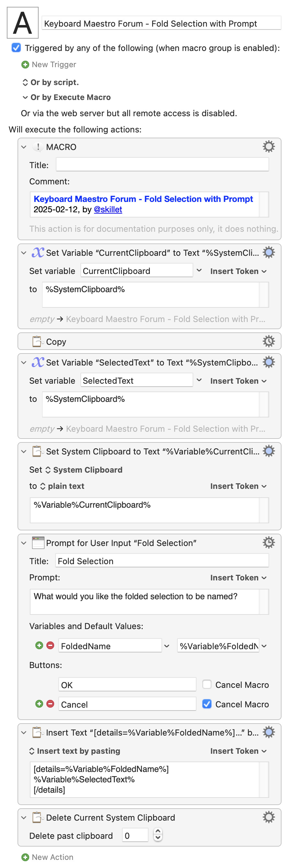
Task: Open the @skillet profile link
Action: [x=108, y=209]
